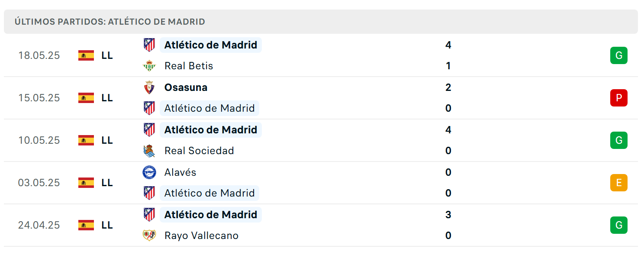644x255 pixels.
Task: Open match dated 03.05.25
Action: pos(321,183)
